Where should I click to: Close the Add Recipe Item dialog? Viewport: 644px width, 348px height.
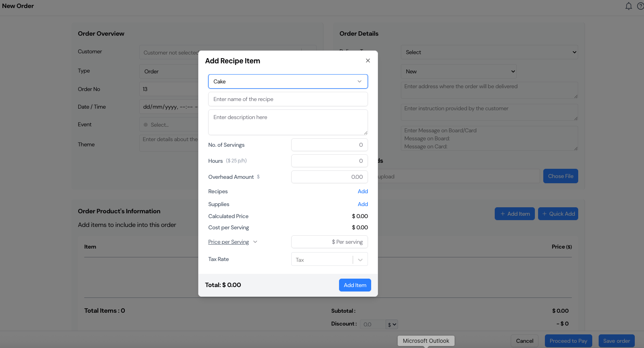click(x=368, y=61)
